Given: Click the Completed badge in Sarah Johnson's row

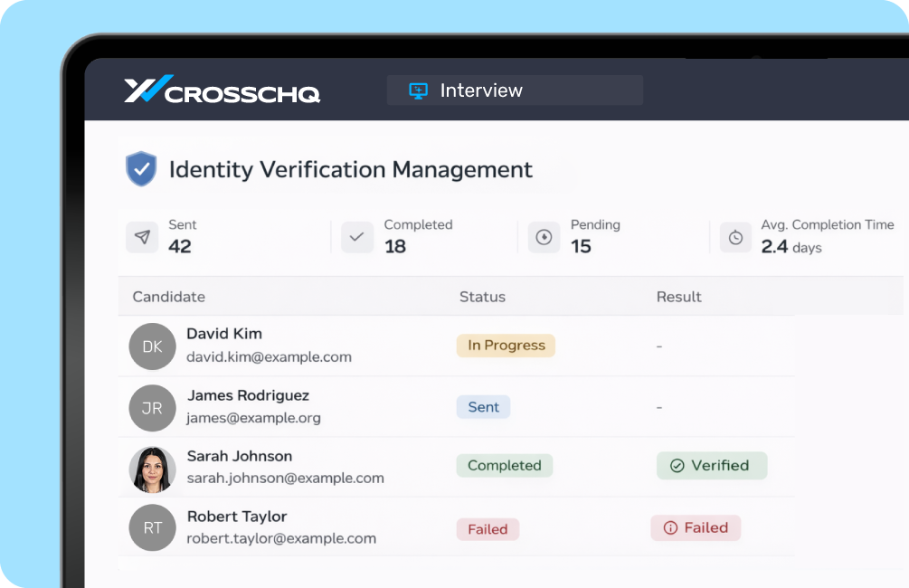Looking at the screenshot, I should pos(504,465).
